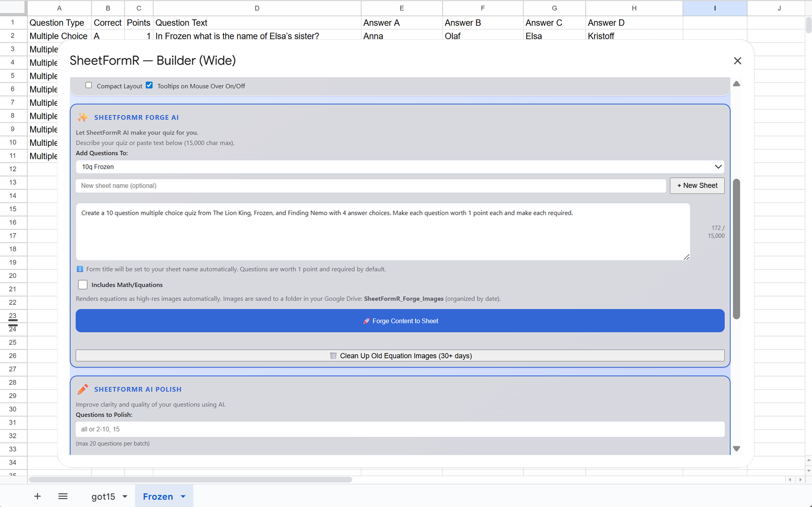Enable the Compact Layout checkbox
This screenshot has height=507, width=812.
coord(88,85)
